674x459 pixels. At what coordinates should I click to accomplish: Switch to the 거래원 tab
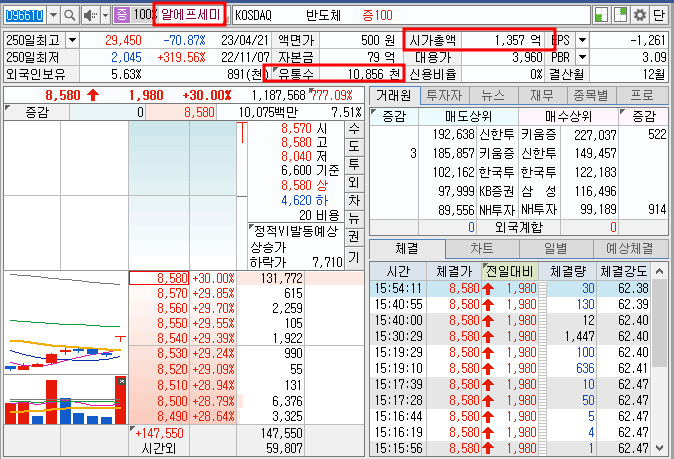pyautogui.click(x=394, y=95)
